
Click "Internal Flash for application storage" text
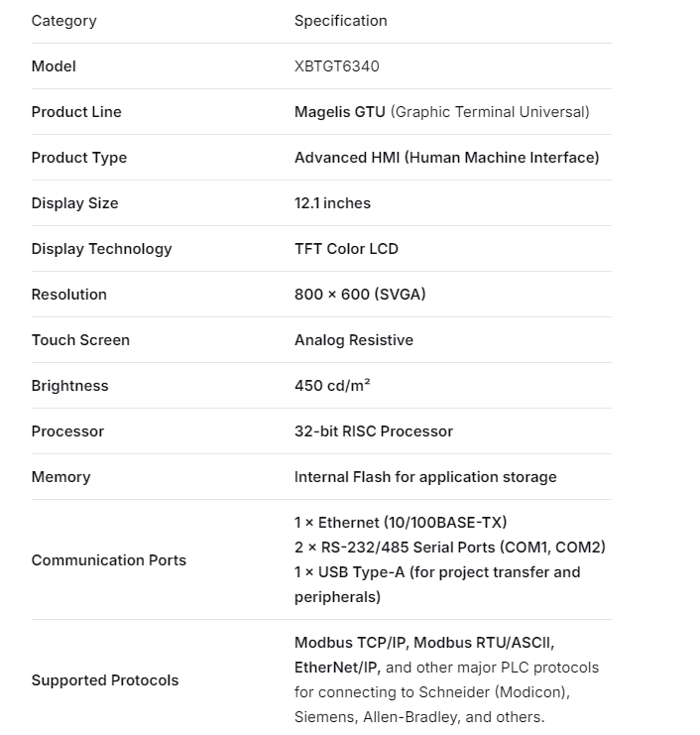[x=425, y=477]
